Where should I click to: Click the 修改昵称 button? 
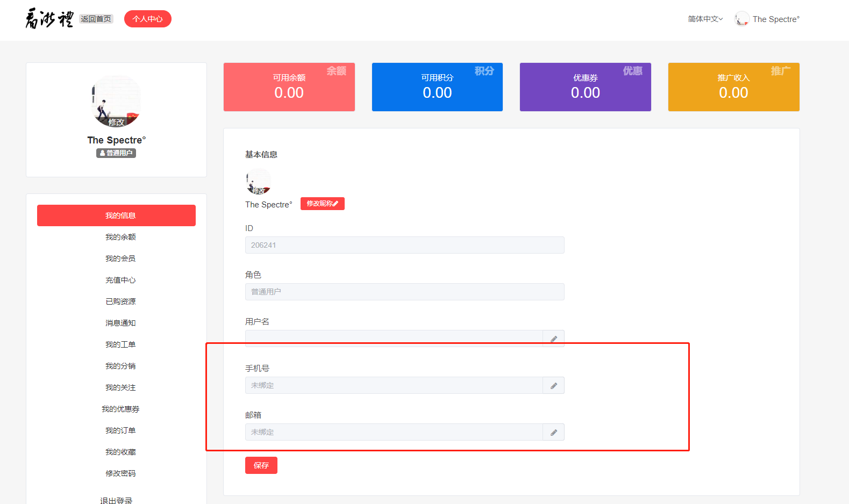click(x=322, y=204)
